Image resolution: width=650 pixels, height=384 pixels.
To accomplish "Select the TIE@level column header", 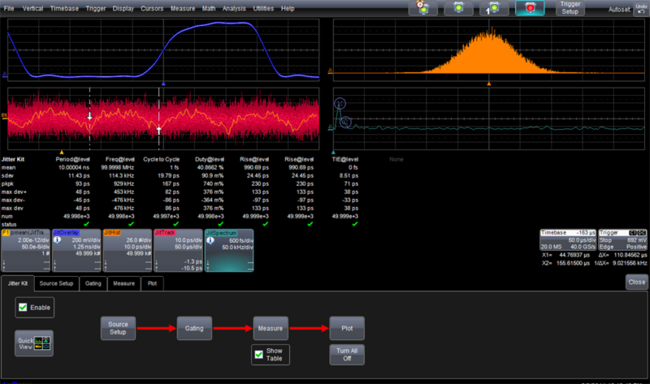I will (x=345, y=159).
